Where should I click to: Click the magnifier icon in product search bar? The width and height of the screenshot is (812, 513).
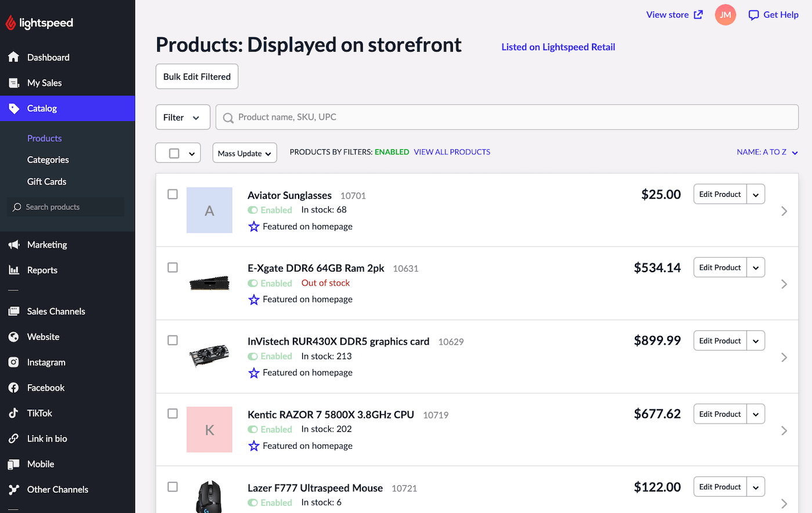pyautogui.click(x=229, y=118)
